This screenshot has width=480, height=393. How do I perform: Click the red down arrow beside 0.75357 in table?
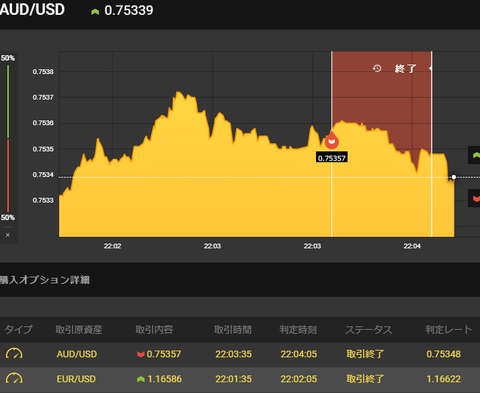[141, 354]
